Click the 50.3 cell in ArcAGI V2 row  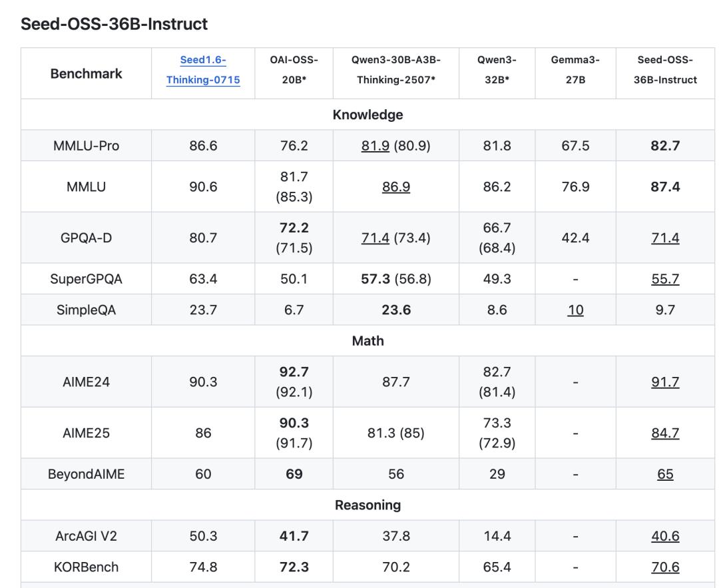point(203,535)
